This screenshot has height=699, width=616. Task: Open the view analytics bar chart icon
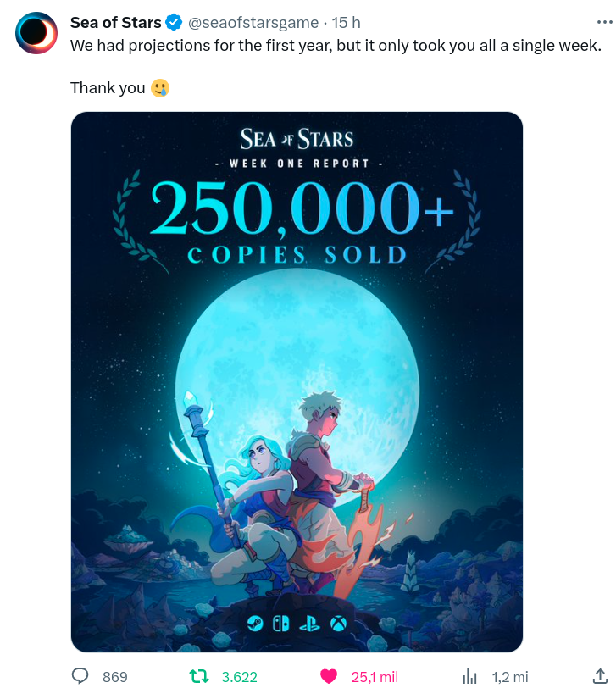pos(469,676)
